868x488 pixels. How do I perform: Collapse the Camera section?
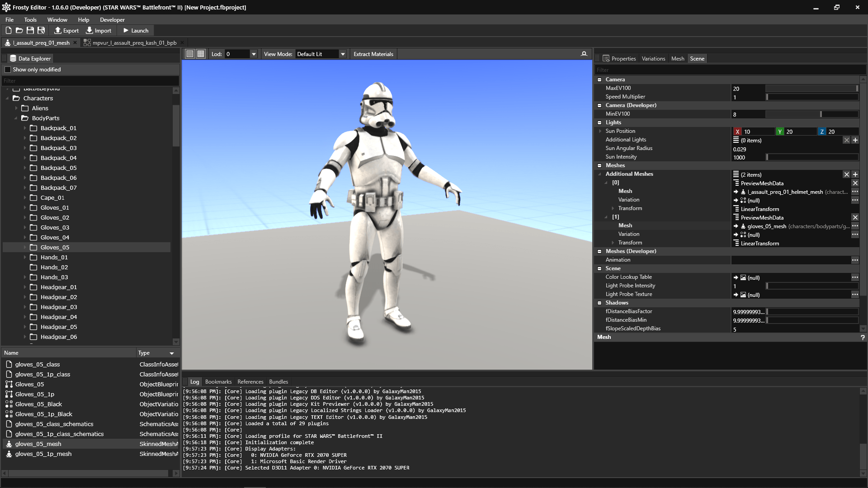click(599, 80)
